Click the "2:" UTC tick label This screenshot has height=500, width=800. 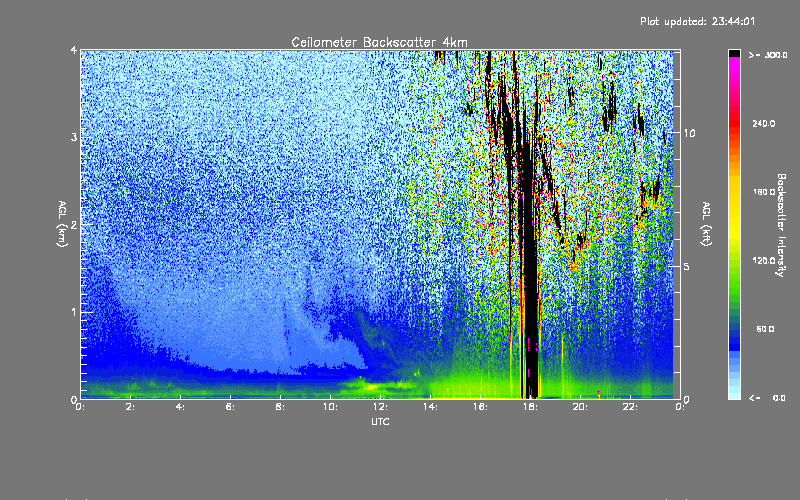[x=131, y=407]
